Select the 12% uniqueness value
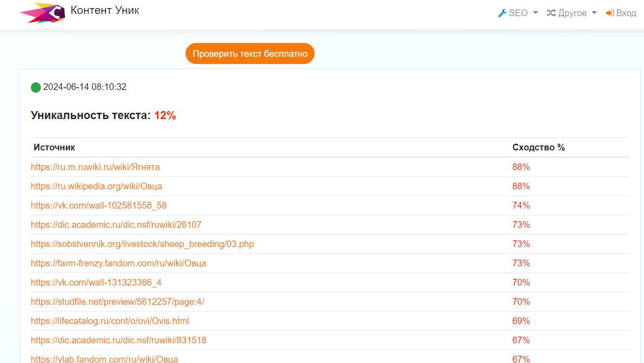 pos(165,115)
